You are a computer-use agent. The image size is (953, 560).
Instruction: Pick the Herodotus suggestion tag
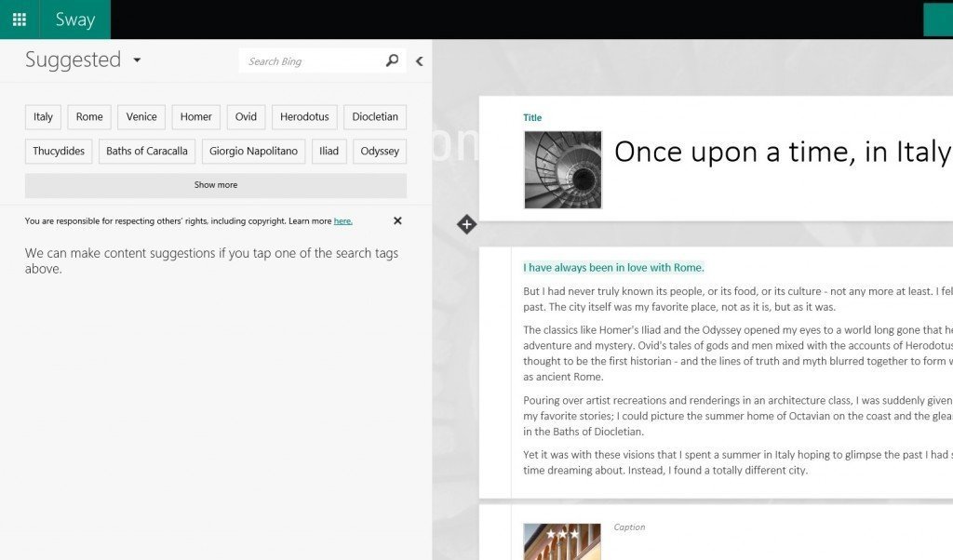304,117
